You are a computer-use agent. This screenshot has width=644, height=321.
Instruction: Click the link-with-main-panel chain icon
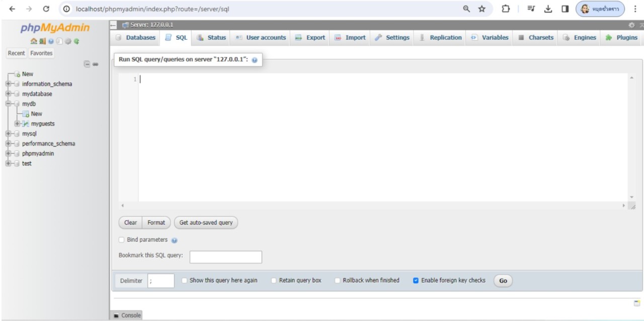coord(95,64)
